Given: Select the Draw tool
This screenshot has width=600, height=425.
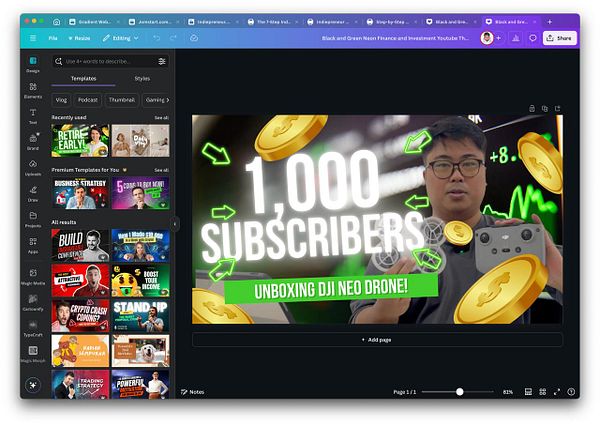Looking at the screenshot, I should [x=33, y=194].
